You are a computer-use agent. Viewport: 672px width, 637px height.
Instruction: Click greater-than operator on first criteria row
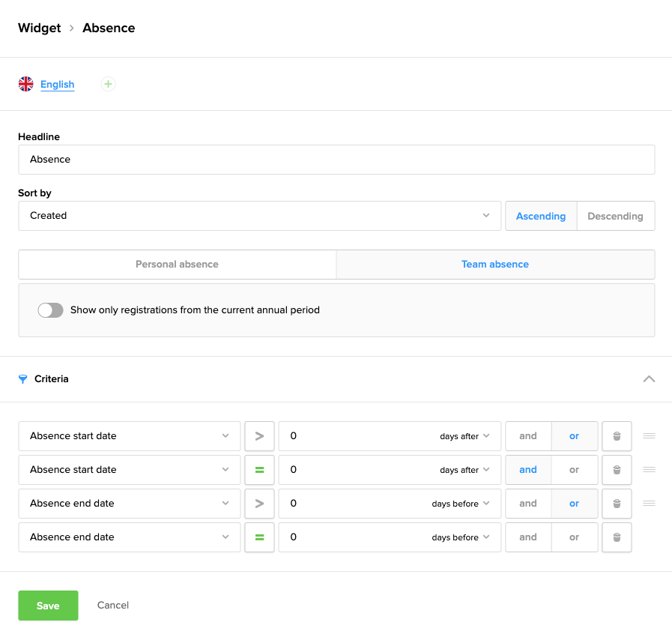tap(259, 436)
